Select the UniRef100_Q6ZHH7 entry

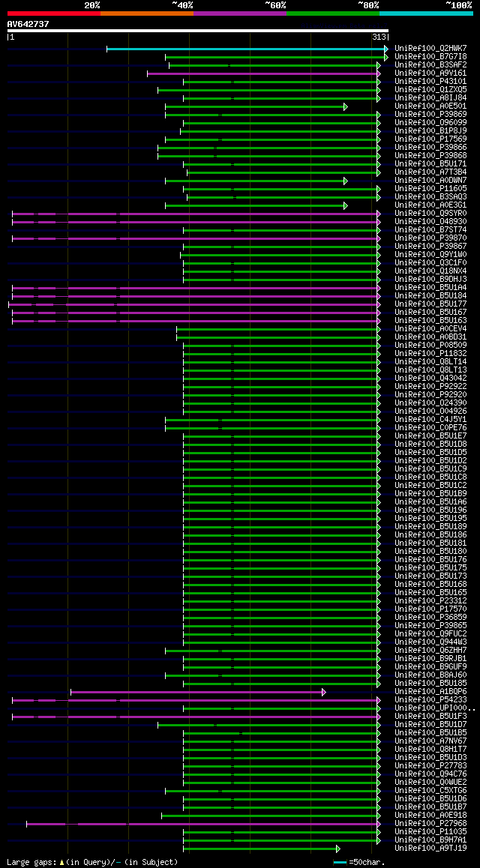(x=430, y=651)
